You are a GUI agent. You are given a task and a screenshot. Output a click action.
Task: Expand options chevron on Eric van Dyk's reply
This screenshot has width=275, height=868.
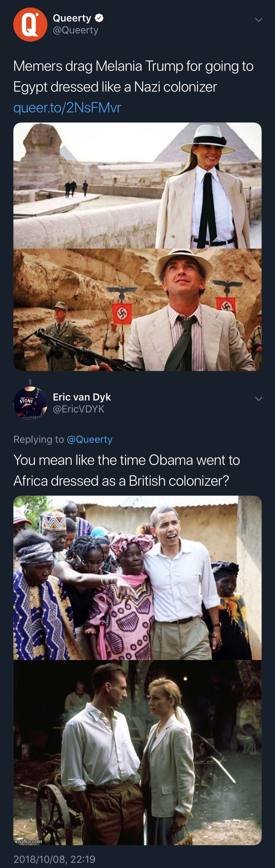click(258, 399)
